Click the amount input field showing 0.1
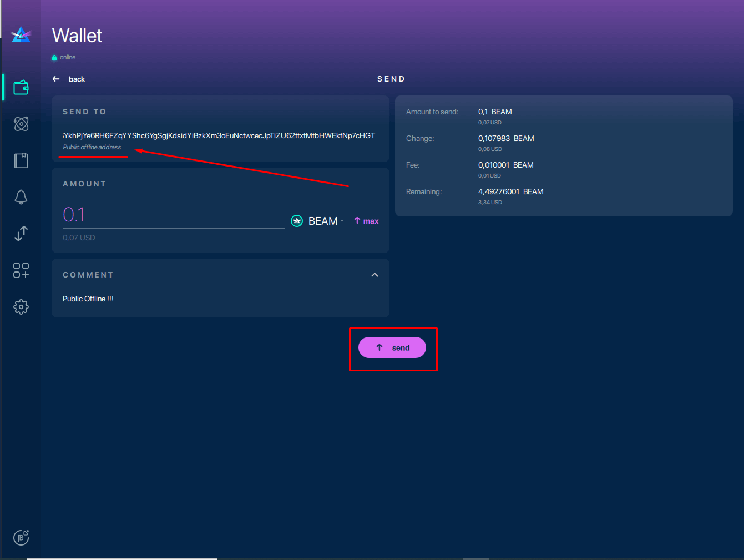 tap(173, 215)
